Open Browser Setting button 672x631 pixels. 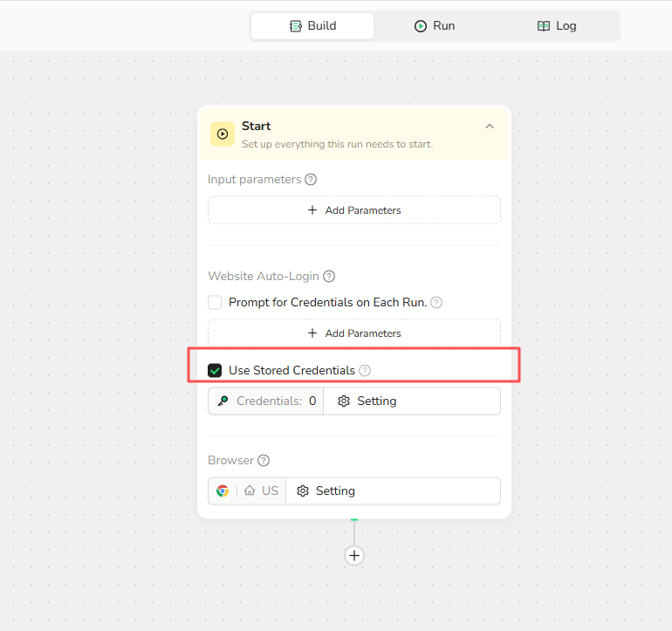tap(326, 491)
